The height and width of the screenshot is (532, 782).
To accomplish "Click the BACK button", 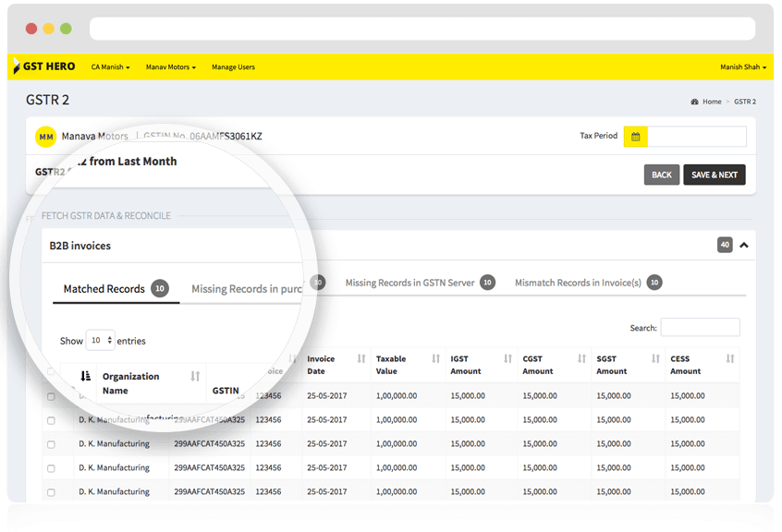I will pos(662,175).
